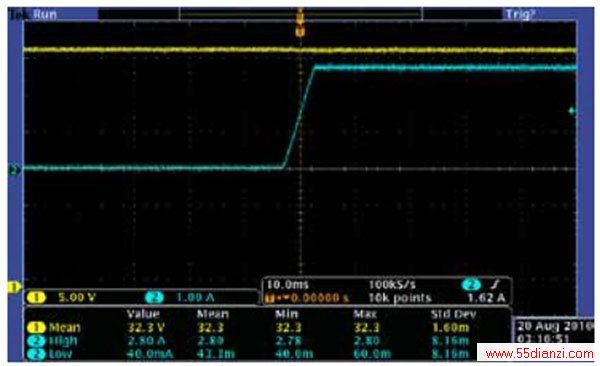Click the 32.3 V value cell
This screenshot has height=366, width=600.
click(145, 328)
